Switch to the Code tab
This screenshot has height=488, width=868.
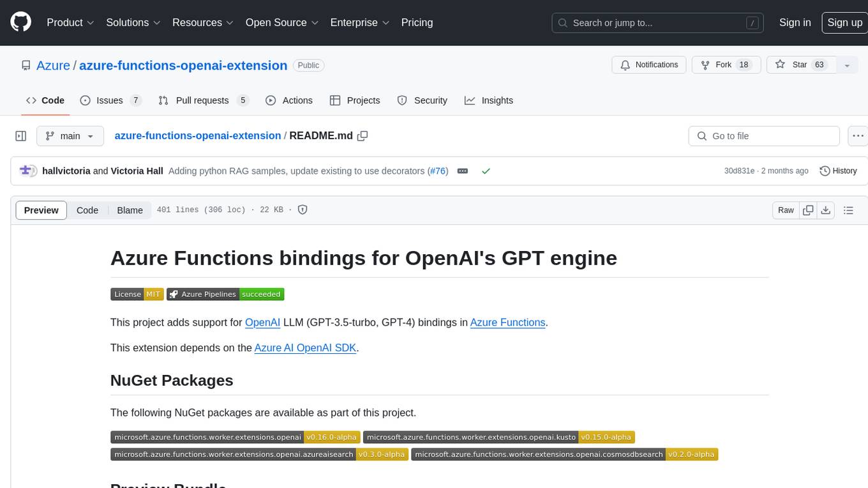coord(45,100)
